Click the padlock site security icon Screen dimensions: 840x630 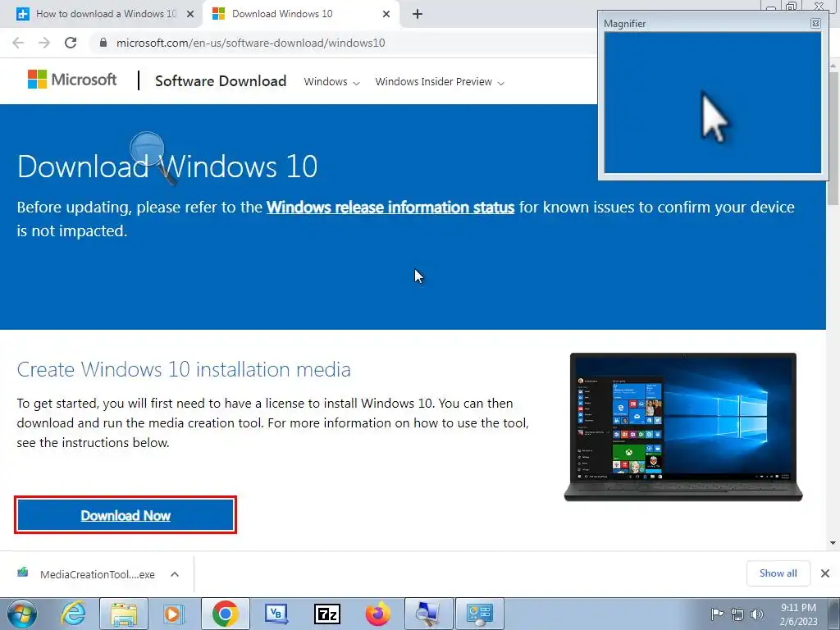pos(103,43)
